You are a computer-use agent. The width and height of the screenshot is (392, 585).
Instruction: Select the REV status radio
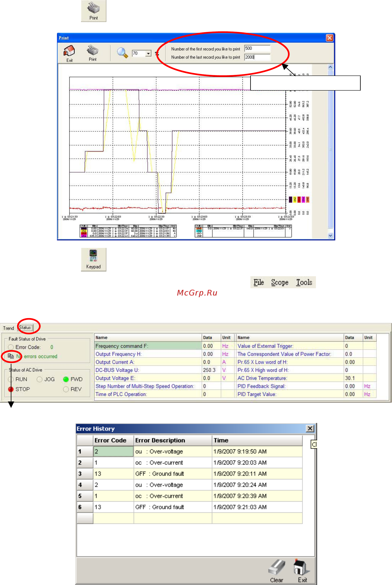click(x=66, y=389)
